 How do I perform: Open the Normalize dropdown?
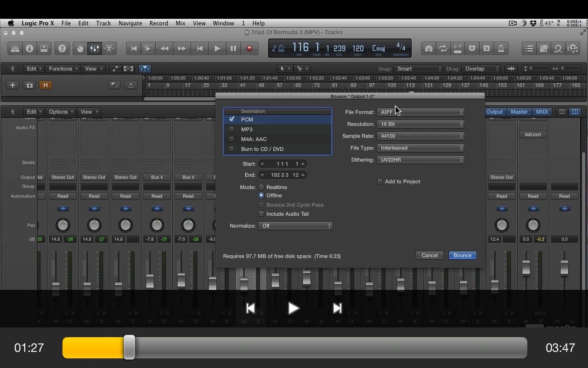coord(295,226)
